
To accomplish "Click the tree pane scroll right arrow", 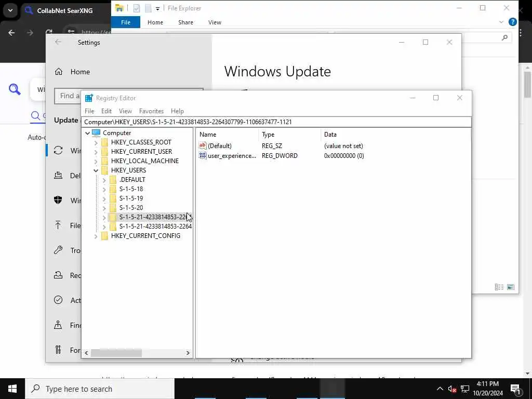I will (188, 353).
